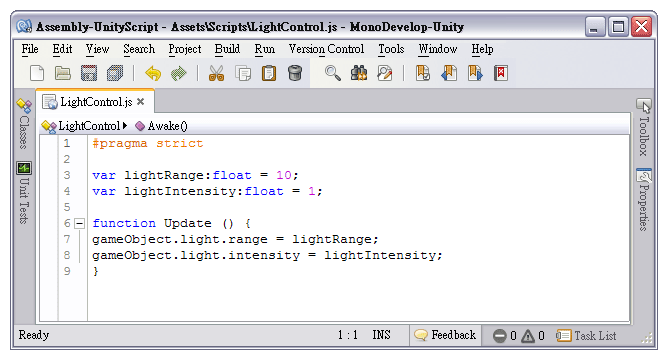The height and width of the screenshot is (360, 668).
Task: Open the Search menu
Action: tap(139, 49)
